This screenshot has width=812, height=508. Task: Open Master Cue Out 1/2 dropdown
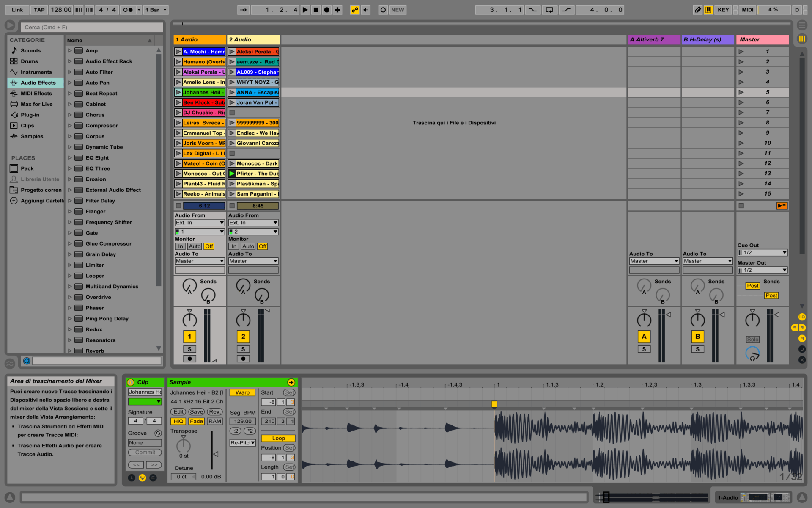click(x=763, y=253)
